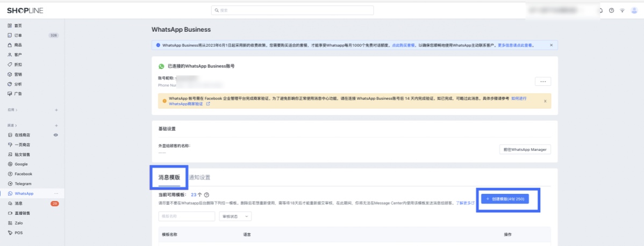Image resolution: width=644 pixels, height=246 pixels.
Task: Click the plus icon beside 应用
Action: coord(56,110)
